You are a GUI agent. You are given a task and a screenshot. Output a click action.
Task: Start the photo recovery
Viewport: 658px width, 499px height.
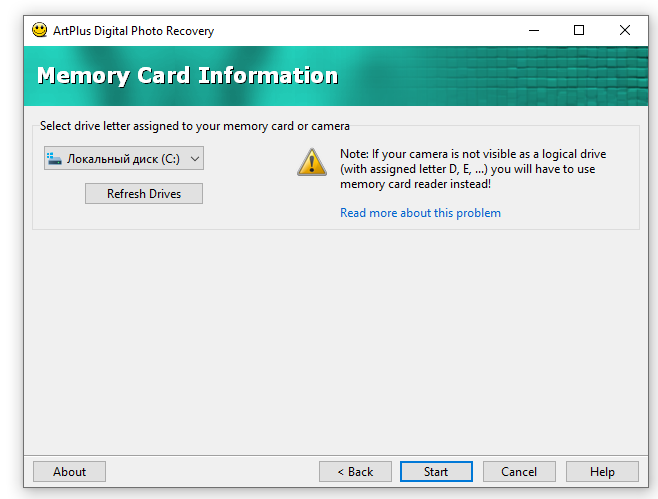[436, 472]
